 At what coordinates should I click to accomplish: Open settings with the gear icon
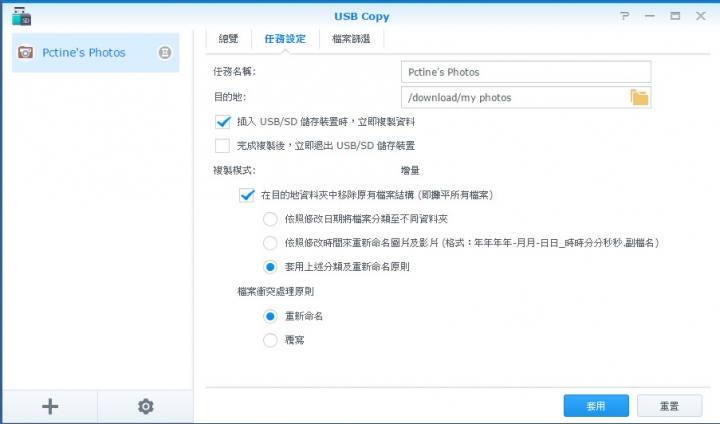point(146,407)
